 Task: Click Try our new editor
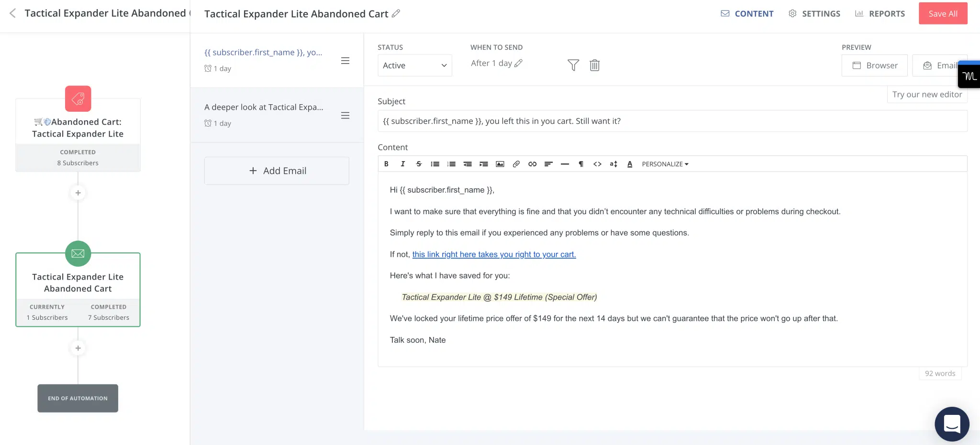(x=927, y=95)
